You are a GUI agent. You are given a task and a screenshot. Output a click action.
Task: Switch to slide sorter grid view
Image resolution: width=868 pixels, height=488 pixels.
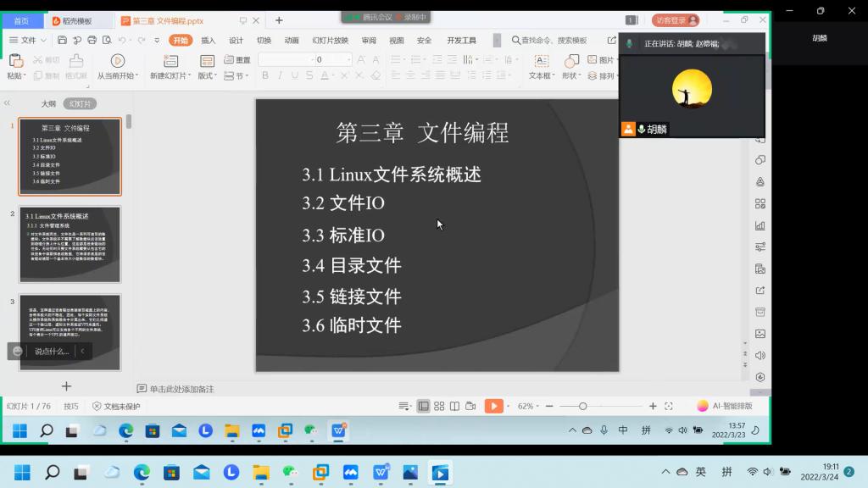click(439, 407)
